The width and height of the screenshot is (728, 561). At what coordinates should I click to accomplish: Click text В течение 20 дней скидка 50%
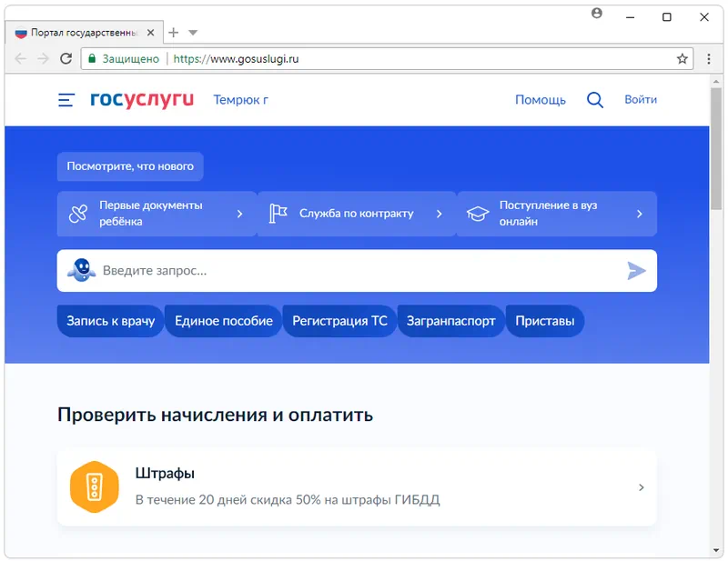(228, 500)
